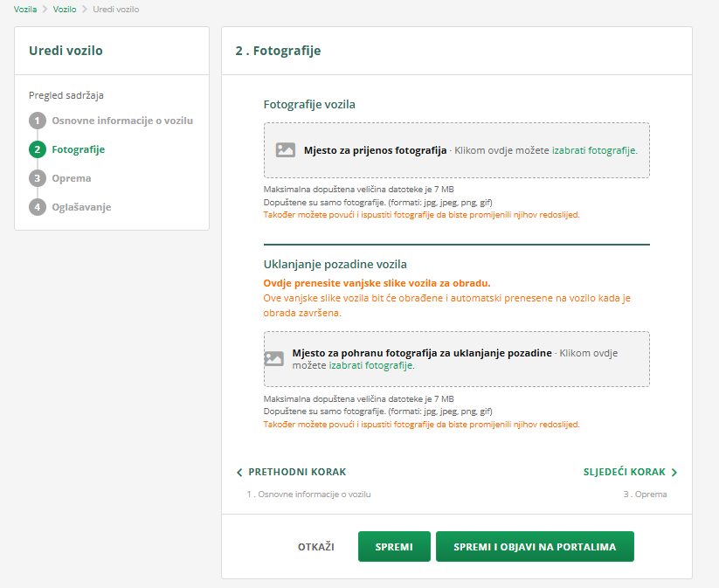Click step 3 circle icon for Oprema
719x588 pixels.
[38, 178]
